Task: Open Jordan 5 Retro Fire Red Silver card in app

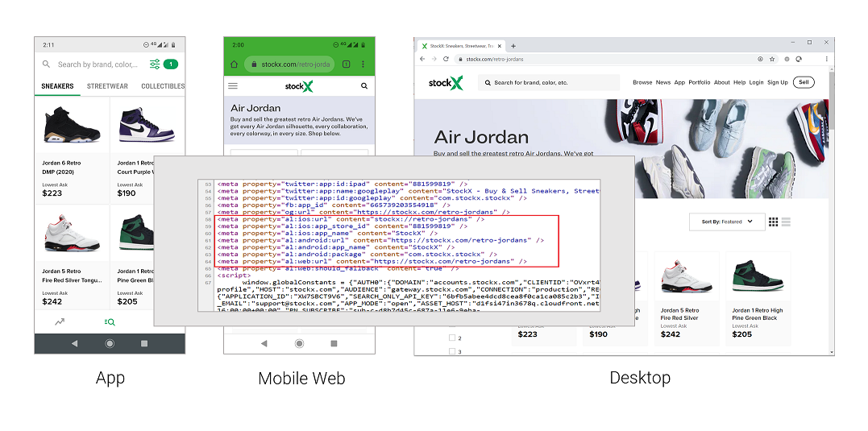Action: 72,257
